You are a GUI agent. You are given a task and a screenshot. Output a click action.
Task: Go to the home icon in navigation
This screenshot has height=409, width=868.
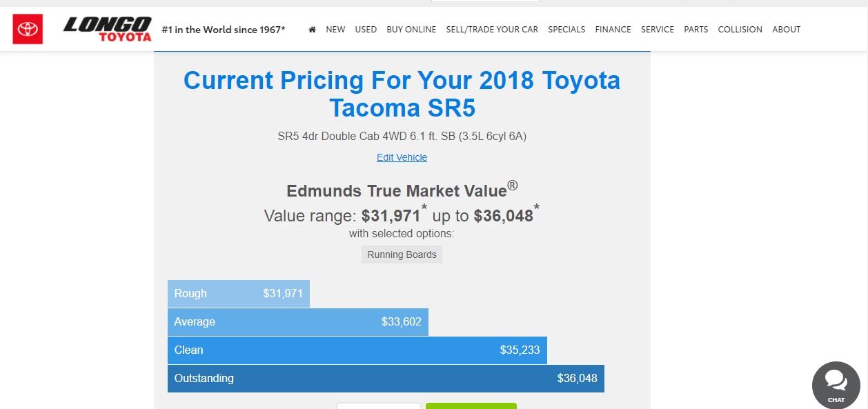click(x=313, y=30)
